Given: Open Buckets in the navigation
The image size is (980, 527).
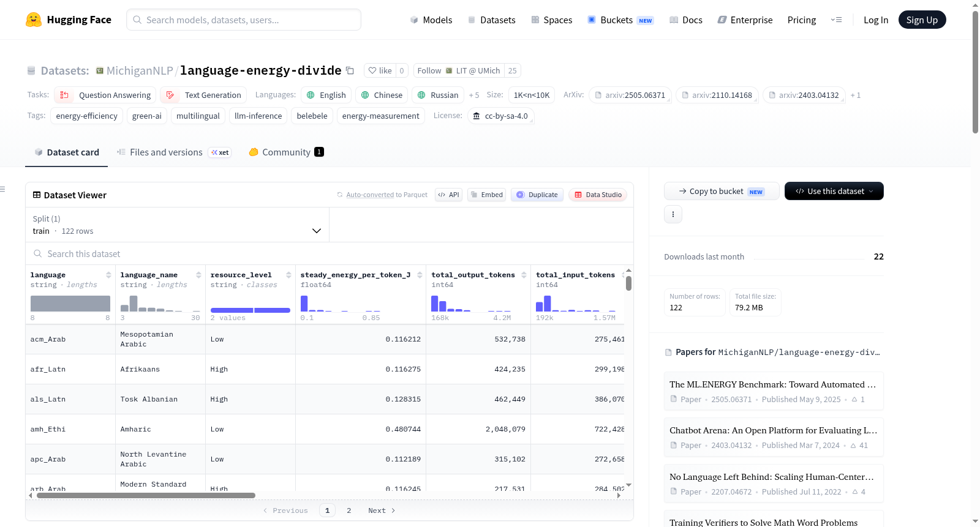Looking at the screenshot, I should (620, 20).
